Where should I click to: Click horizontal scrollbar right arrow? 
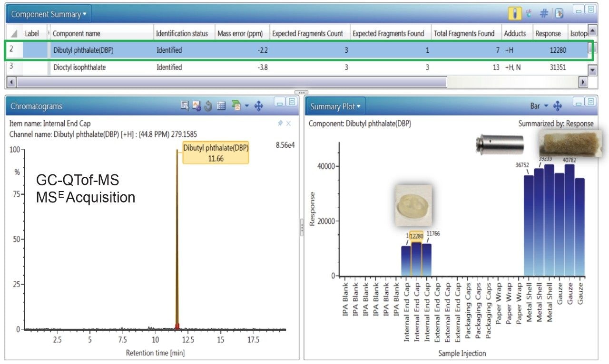[x=583, y=82]
